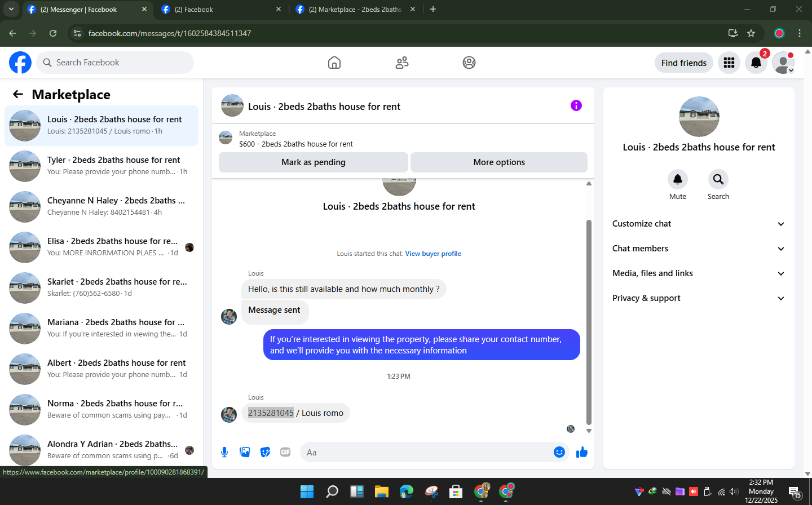The height and width of the screenshot is (505, 812).
Task: Open the browser tab search dropdown
Action: coord(11,9)
